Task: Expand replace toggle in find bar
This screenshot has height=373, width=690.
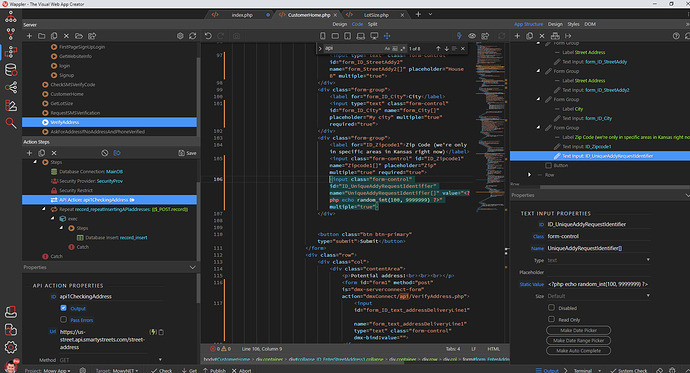Action: 320,48
